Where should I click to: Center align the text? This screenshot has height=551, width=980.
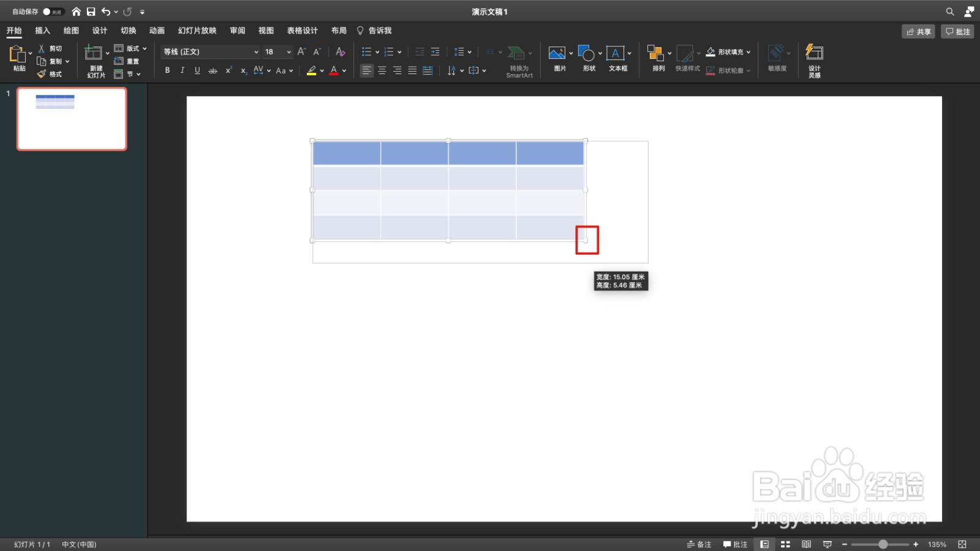(x=382, y=70)
